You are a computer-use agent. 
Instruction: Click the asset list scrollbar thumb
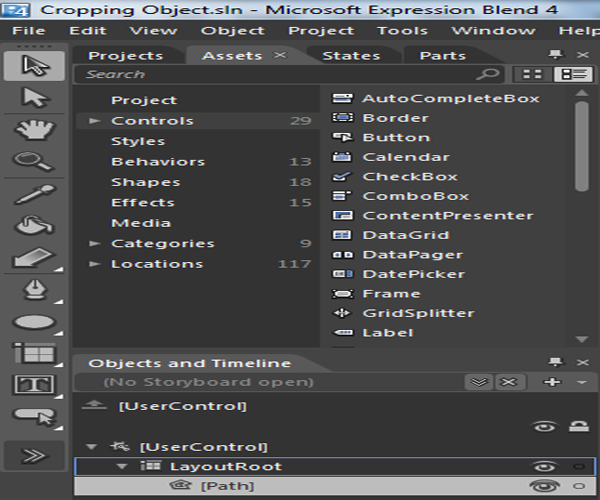(x=582, y=146)
